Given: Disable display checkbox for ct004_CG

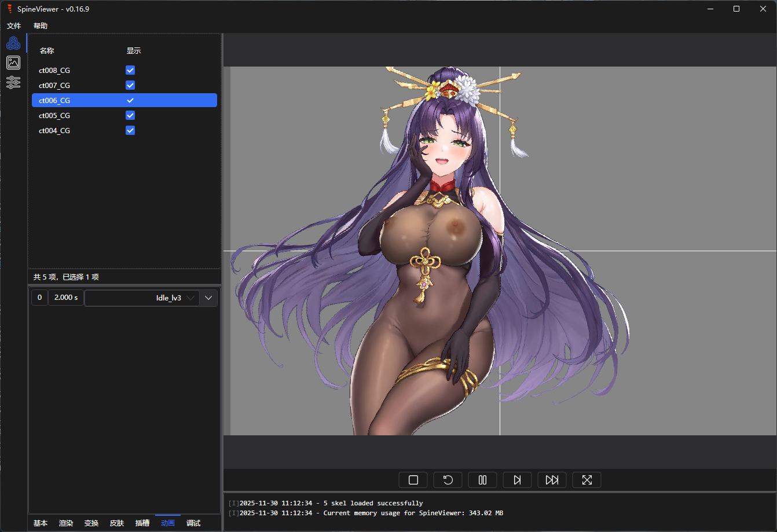Looking at the screenshot, I should click(130, 130).
